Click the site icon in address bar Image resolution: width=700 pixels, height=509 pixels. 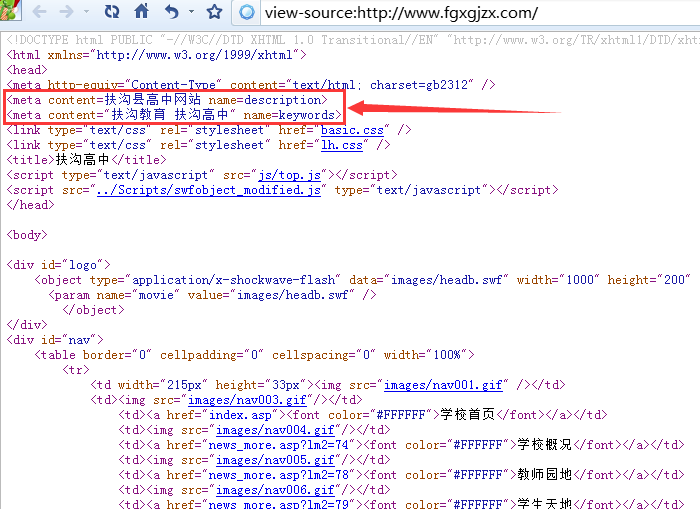pyautogui.click(x=246, y=13)
